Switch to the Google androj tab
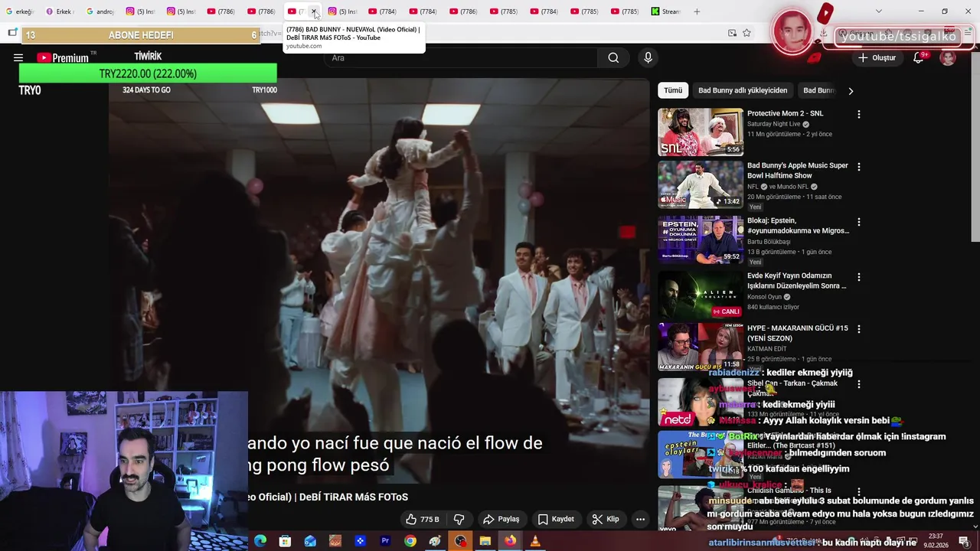 point(100,11)
